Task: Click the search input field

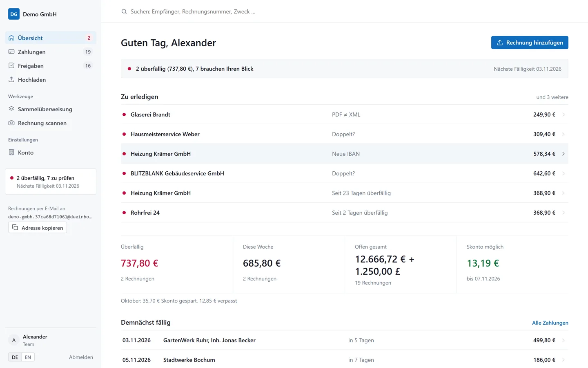Action: (345, 11)
